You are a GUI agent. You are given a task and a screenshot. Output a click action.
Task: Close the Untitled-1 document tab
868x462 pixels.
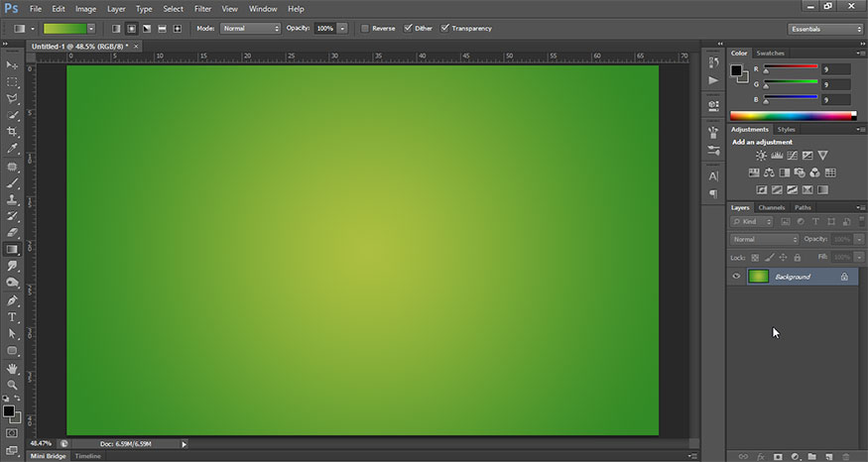(x=136, y=47)
